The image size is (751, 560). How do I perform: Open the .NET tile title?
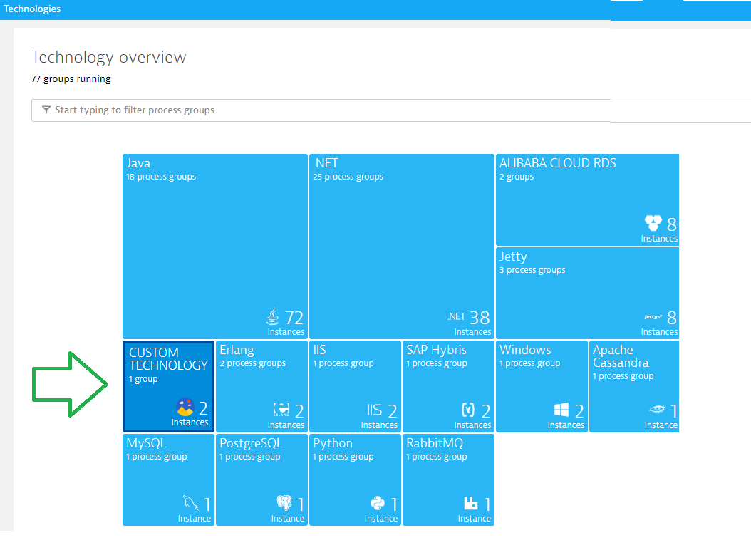click(326, 163)
